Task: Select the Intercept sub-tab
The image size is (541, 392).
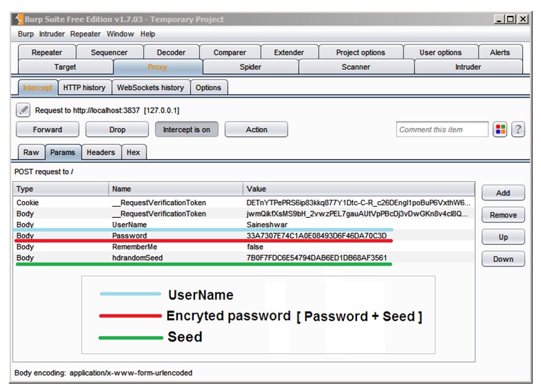Action: 38,88
